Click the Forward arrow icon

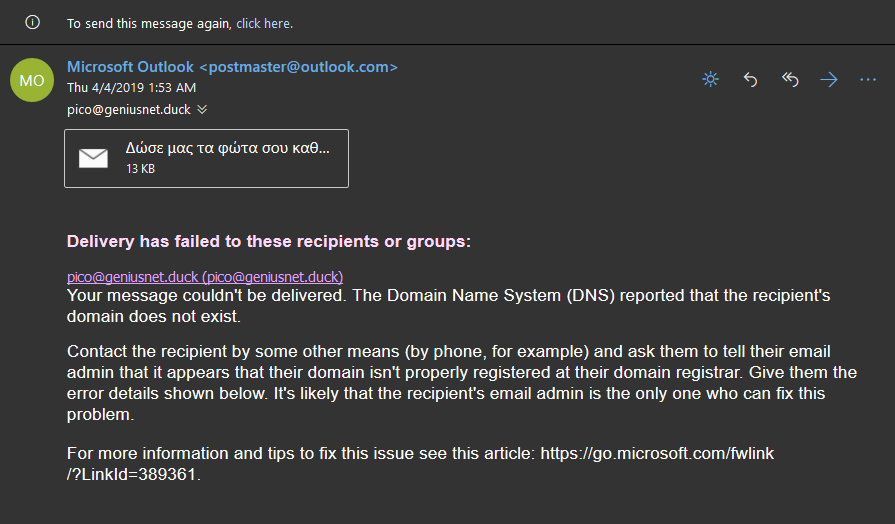pos(829,79)
